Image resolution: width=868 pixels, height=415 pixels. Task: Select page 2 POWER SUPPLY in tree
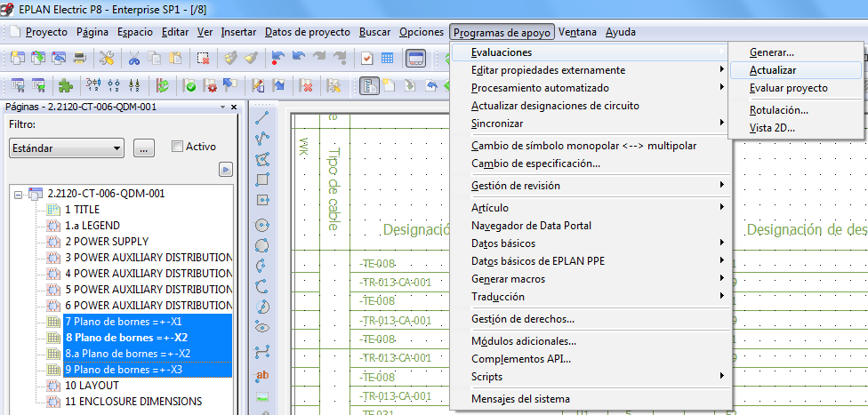(x=107, y=242)
